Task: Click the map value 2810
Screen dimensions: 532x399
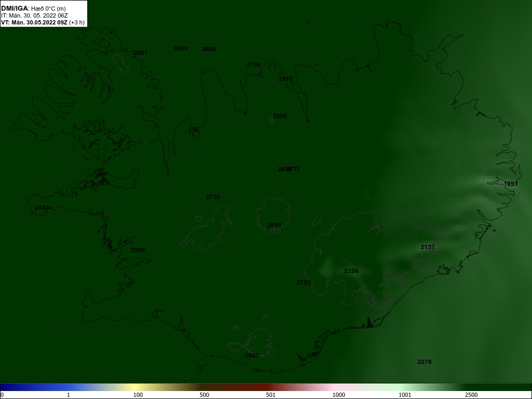Action: point(286,79)
